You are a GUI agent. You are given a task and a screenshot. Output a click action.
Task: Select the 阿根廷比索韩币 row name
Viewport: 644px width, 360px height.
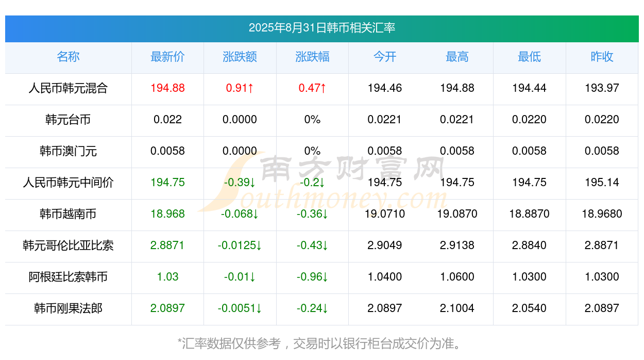pyautogui.click(x=68, y=277)
